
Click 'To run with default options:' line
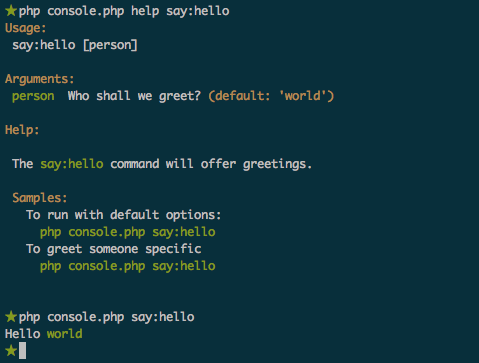(x=124, y=215)
